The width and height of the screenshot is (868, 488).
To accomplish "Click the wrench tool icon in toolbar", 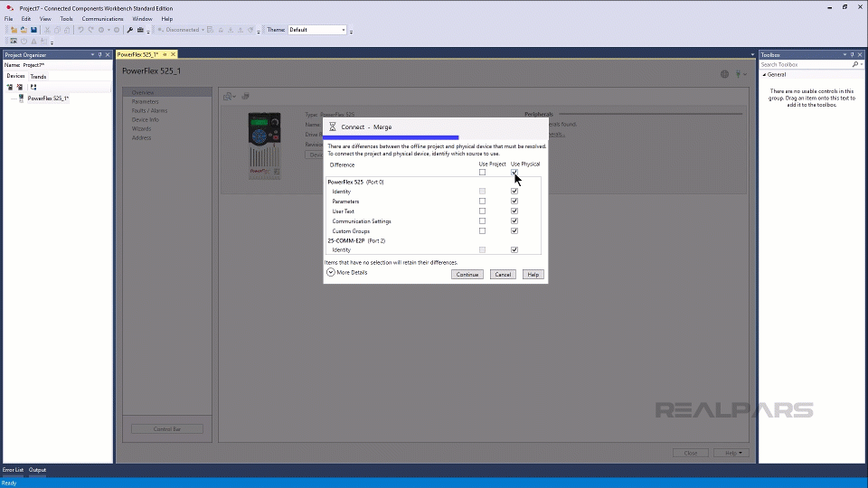I will coord(129,30).
